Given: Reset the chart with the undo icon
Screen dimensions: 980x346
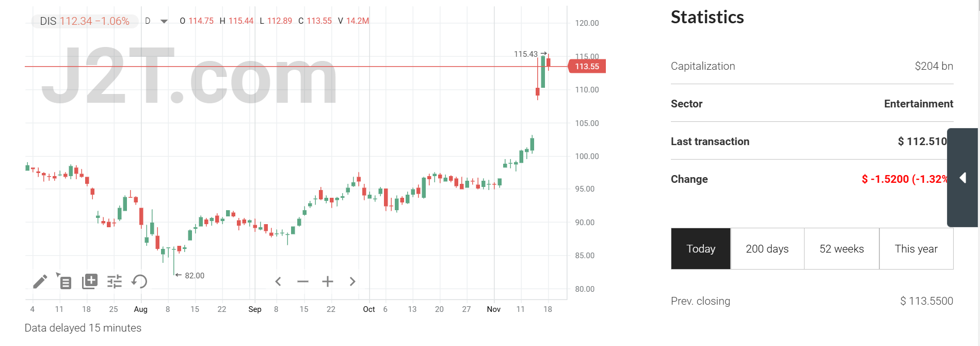Looking at the screenshot, I should 138,281.
